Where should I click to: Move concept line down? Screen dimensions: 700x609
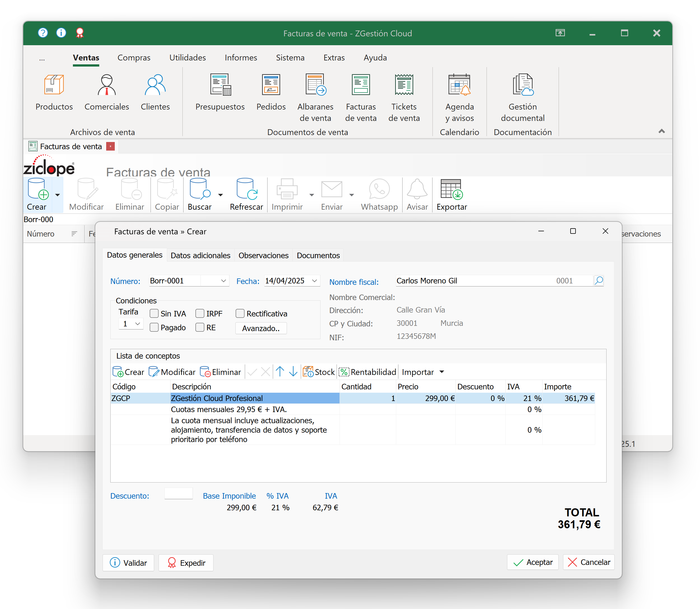pyautogui.click(x=293, y=371)
